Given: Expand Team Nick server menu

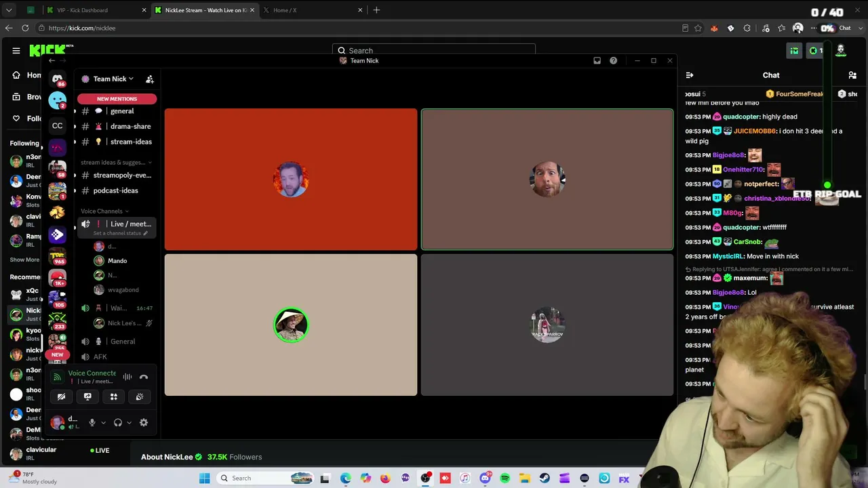Looking at the screenshot, I should point(113,79).
